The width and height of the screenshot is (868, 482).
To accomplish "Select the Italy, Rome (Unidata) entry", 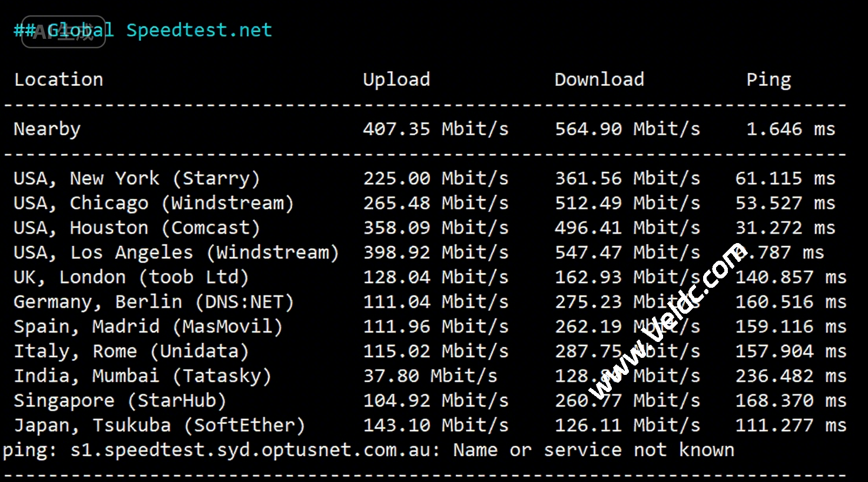I will click(x=131, y=351).
